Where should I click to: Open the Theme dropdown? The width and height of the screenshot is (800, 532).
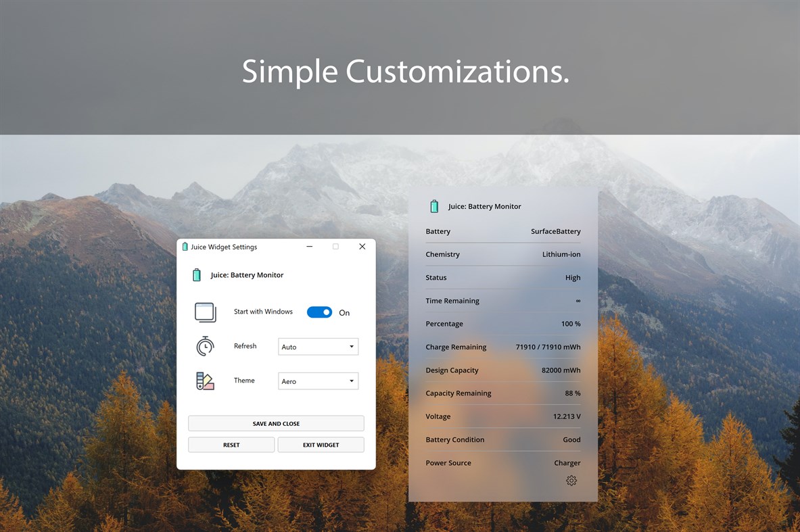coord(318,381)
